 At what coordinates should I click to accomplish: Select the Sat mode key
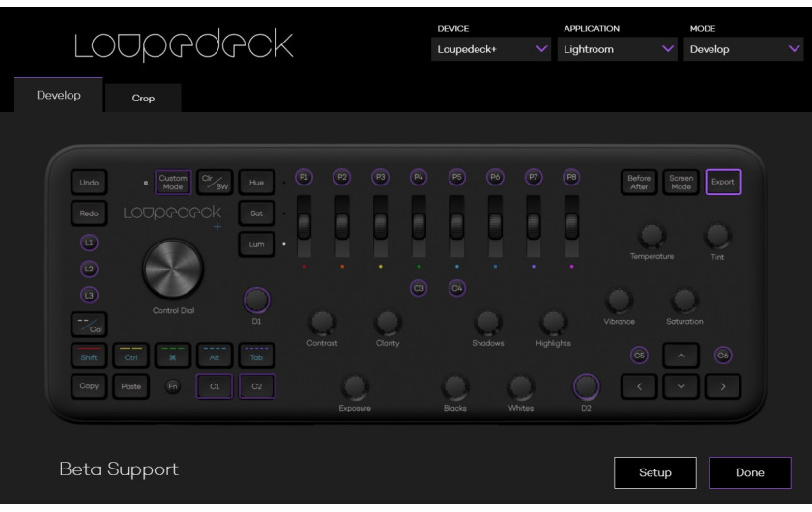(x=256, y=213)
